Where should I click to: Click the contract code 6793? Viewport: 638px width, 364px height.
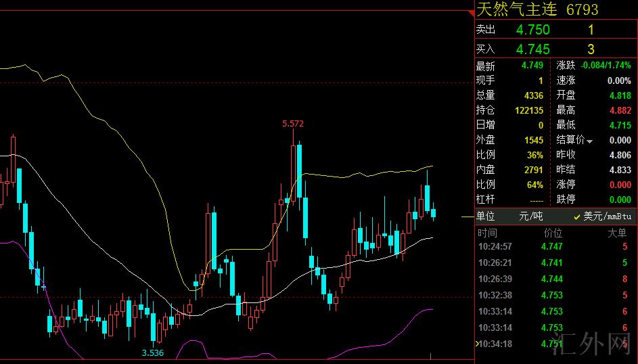582,9
